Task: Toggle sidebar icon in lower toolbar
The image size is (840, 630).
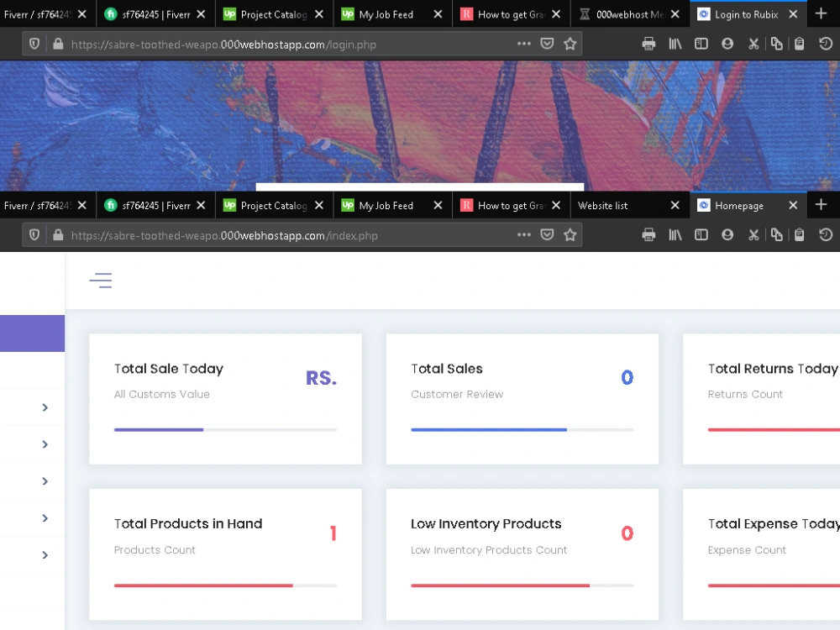Action: click(701, 234)
